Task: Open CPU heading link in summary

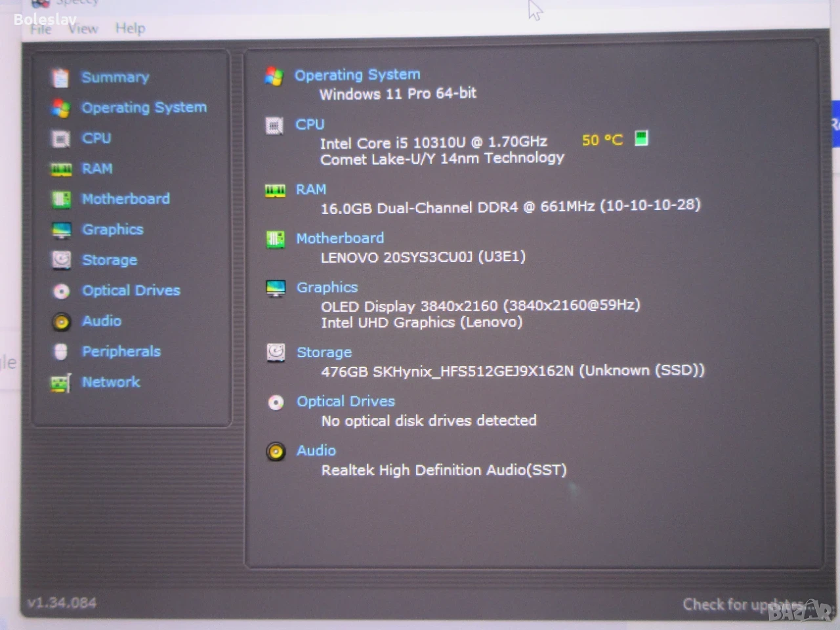Action: coord(310,124)
